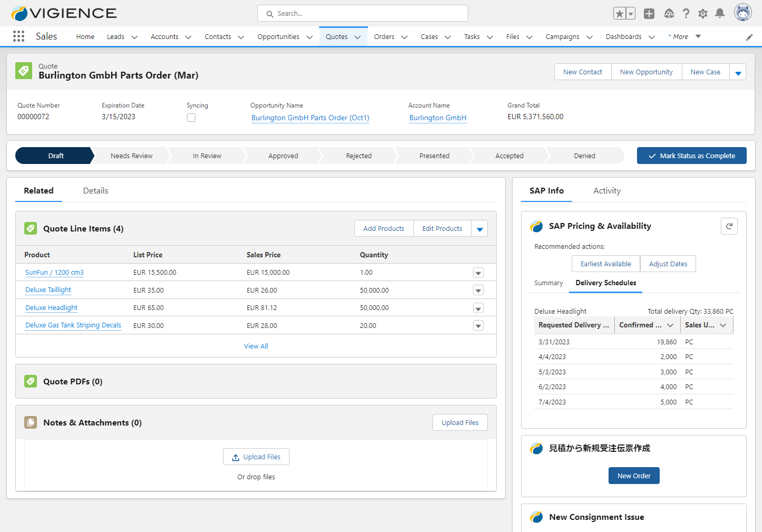
Task: Open the Help question mark icon
Action: click(686, 14)
